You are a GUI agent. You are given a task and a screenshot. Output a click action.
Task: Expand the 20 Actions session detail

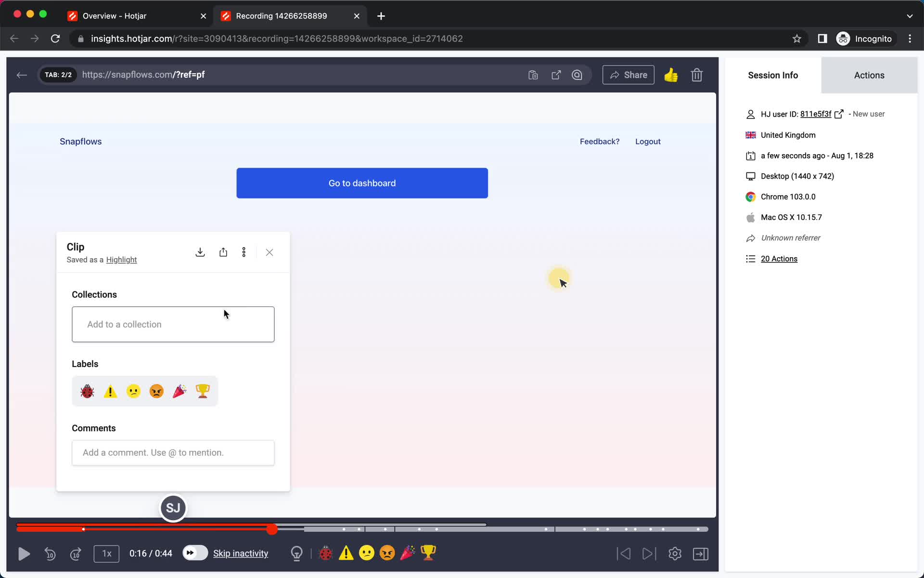[779, 258]
